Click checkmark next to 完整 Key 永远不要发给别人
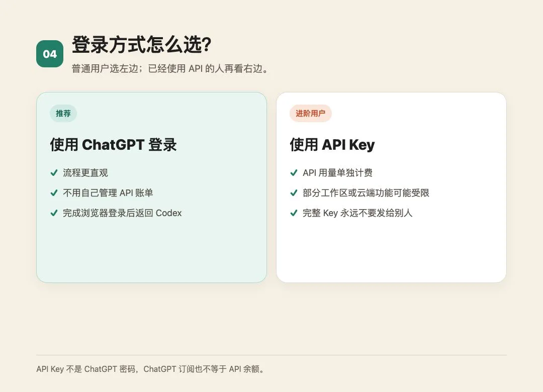 pyautogui.click(x=294, y=213)
